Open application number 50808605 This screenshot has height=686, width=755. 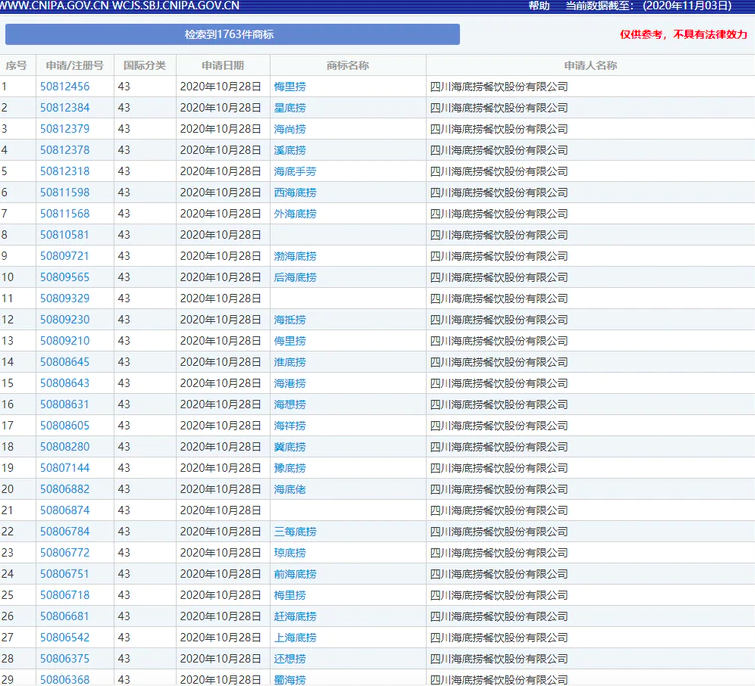click(65, 426)
